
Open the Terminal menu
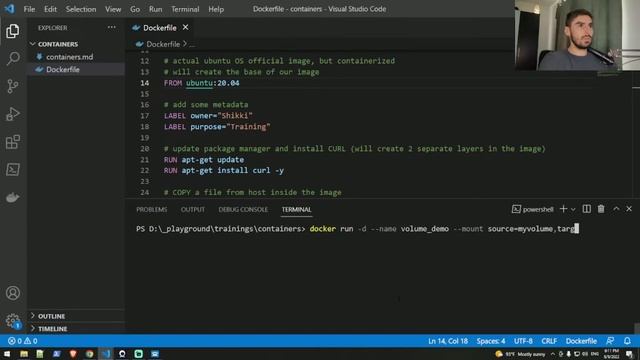click(185, 9)
